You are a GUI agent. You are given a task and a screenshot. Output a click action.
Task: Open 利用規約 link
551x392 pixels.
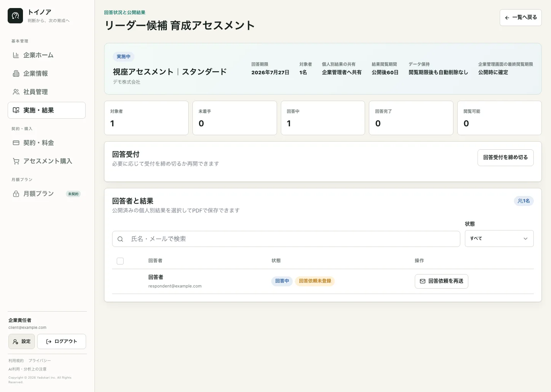coord(16,361)
